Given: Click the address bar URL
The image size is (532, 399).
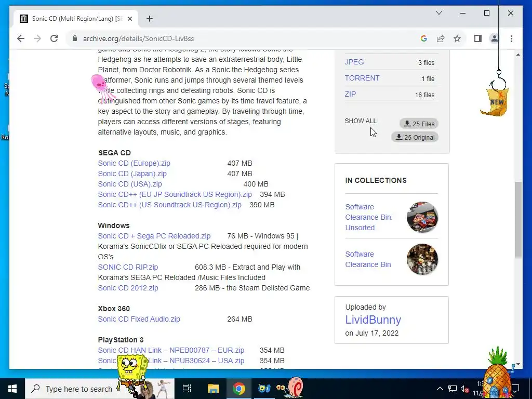Looking at the screenshot, I should [138, 38].
